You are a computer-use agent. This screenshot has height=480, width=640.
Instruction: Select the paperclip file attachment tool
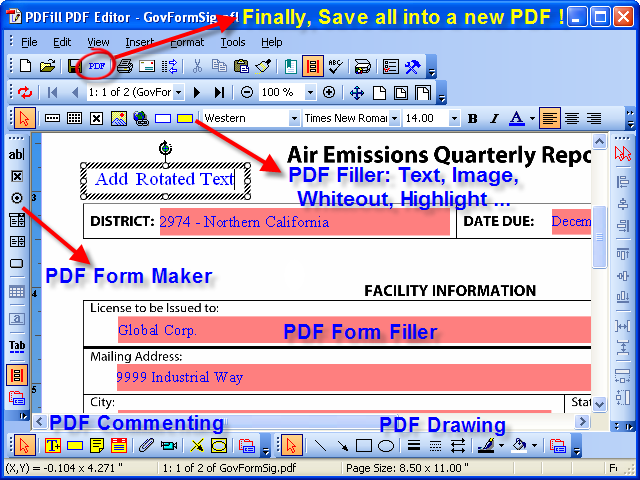coord(146,445)
